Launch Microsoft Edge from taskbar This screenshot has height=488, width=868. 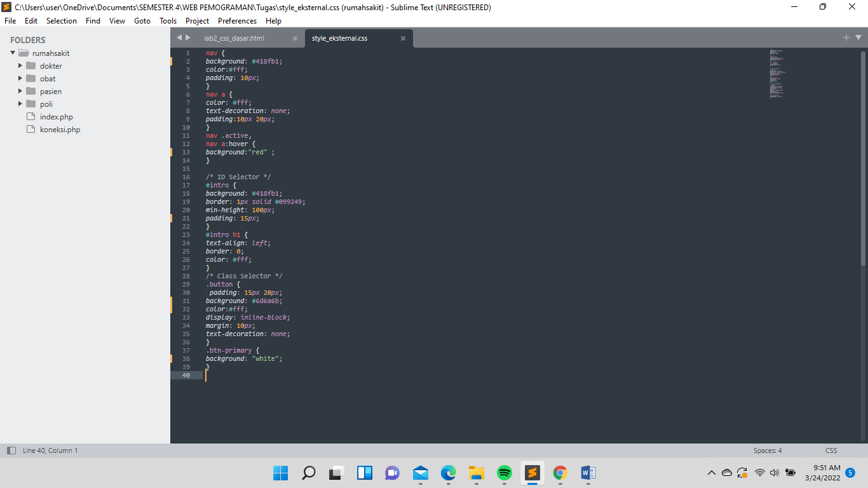click(449, 473)
